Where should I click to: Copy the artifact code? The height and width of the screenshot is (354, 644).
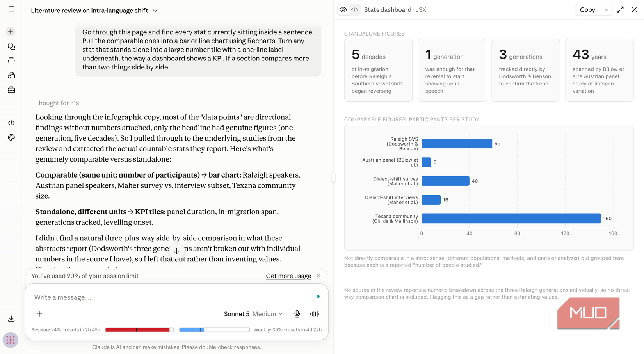pyautogui.click(x=587, y=10)
